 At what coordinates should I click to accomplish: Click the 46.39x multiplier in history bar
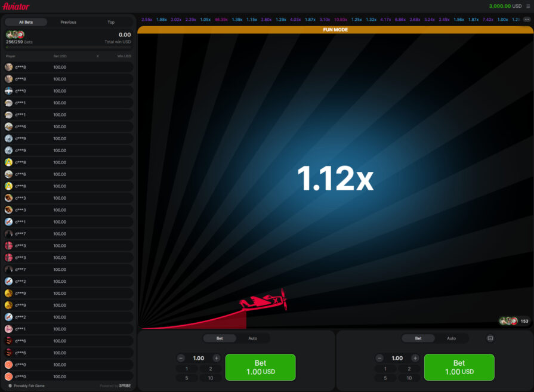(x=221, y=20)
